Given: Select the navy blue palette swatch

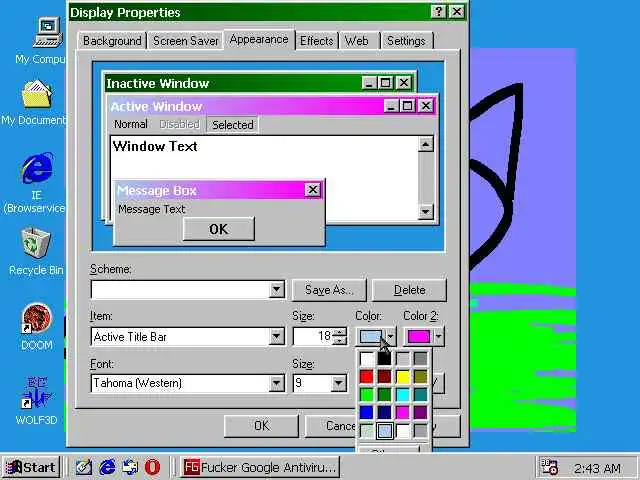Looking at the screenshot, I should [384, 412].
